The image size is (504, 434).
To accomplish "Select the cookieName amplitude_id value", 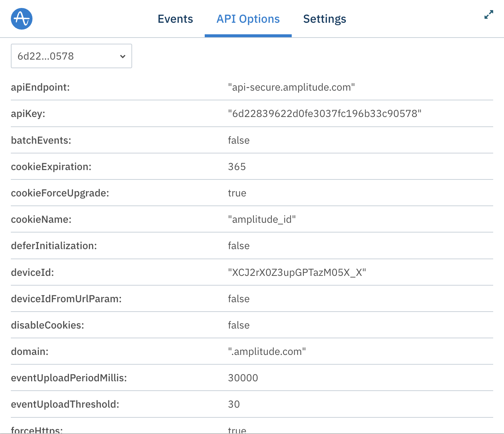I will coord(262,219).
